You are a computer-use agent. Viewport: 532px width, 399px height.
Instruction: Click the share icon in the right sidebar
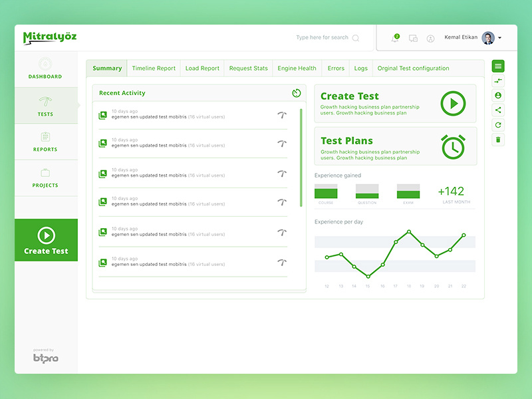[497, 109]
